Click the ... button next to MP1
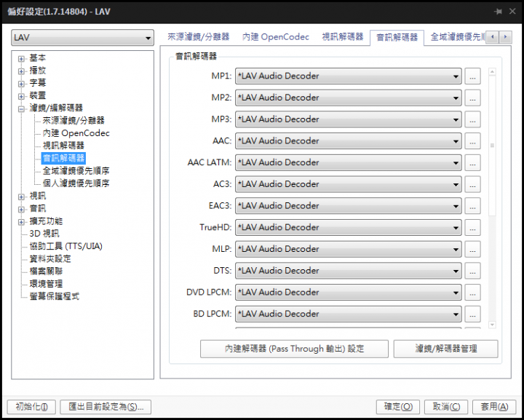Screen dimensions: 524x420 (x=472, y=76)
